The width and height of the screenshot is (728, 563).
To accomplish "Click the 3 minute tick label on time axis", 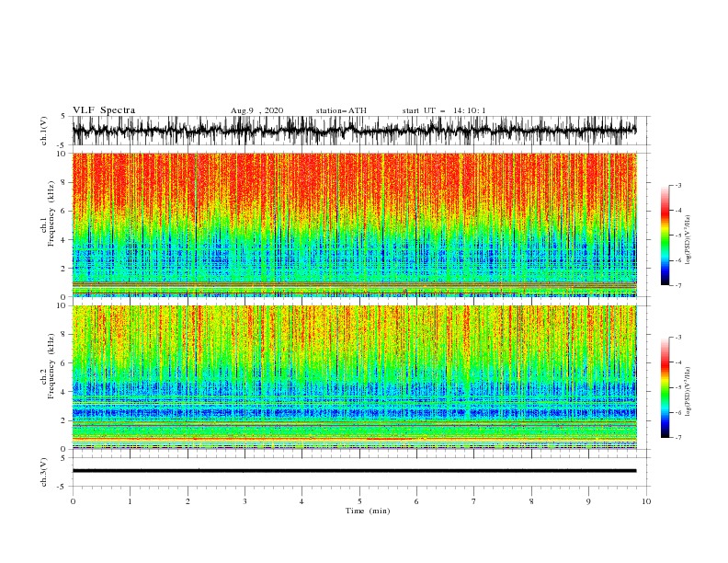I will [245, 501].
